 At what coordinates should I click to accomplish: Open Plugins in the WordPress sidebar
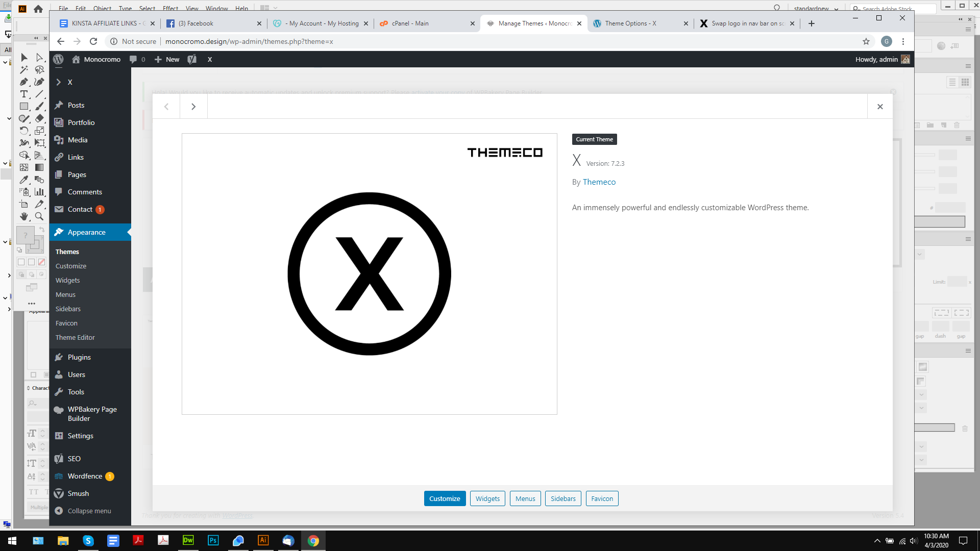(90, 357)
